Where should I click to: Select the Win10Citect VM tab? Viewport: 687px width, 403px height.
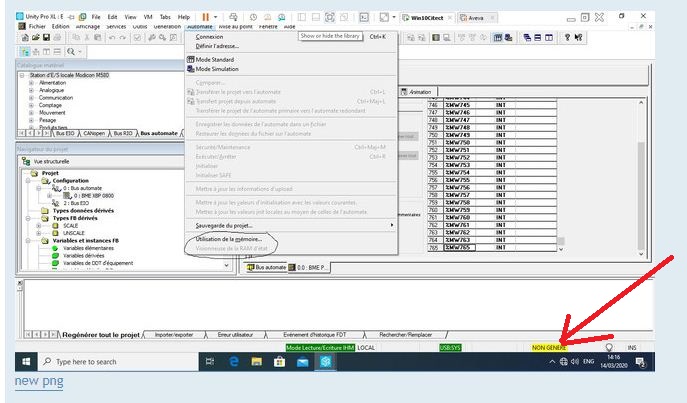tap(426, 17)
